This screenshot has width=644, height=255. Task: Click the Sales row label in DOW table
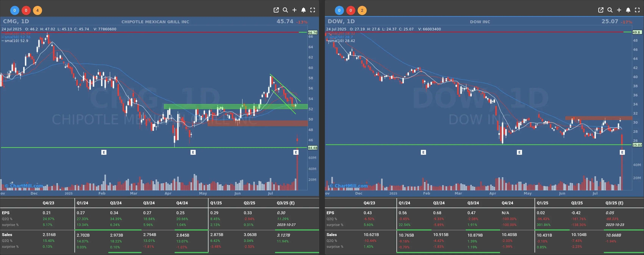[x=331, y=235]
